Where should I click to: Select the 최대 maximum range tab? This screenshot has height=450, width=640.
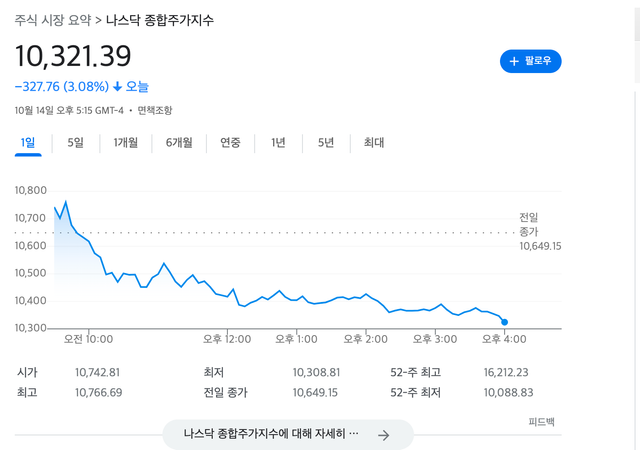pyautogui.click(x=374, y=143)
